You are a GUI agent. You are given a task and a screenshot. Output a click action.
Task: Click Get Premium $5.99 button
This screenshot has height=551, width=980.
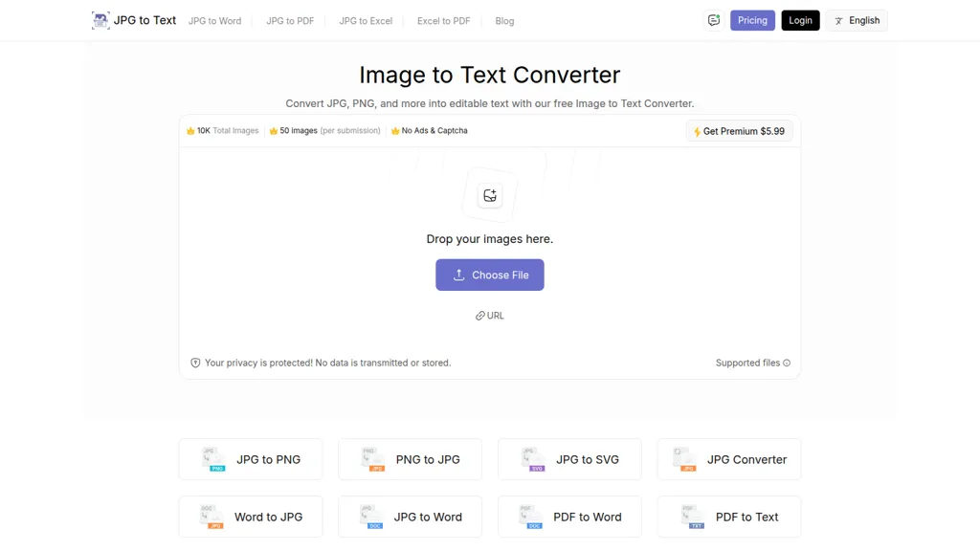(740, 131)
